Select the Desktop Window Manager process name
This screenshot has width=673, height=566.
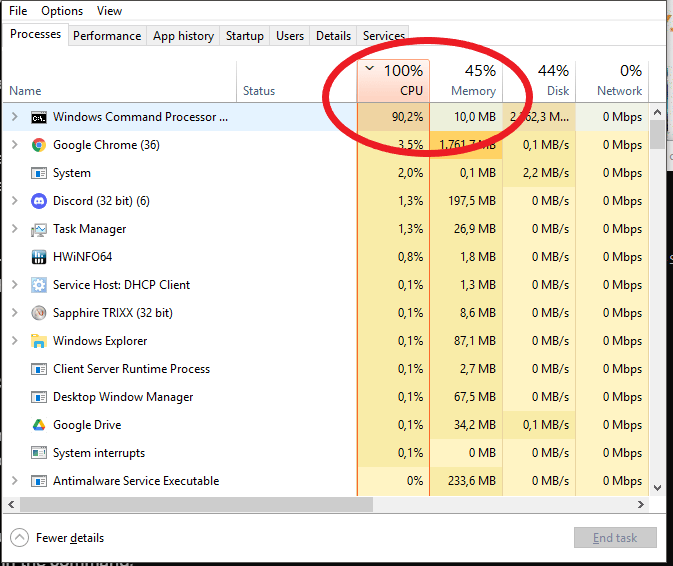coord(123,397)
